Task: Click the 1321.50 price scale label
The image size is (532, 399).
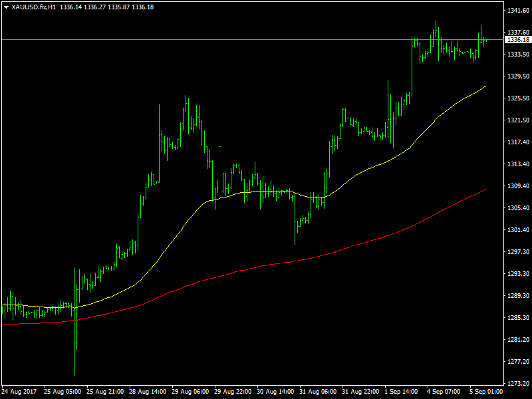Action: click(518, 120)
